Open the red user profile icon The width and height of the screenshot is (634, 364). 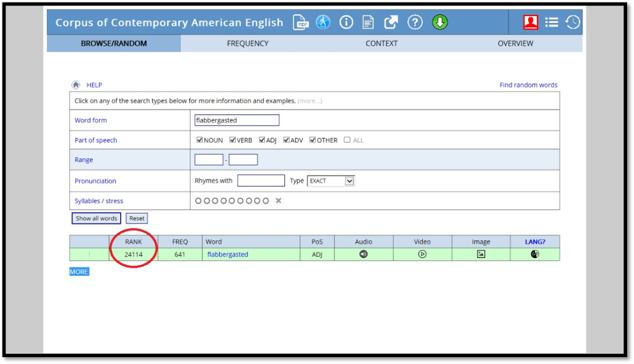[531, 22]
